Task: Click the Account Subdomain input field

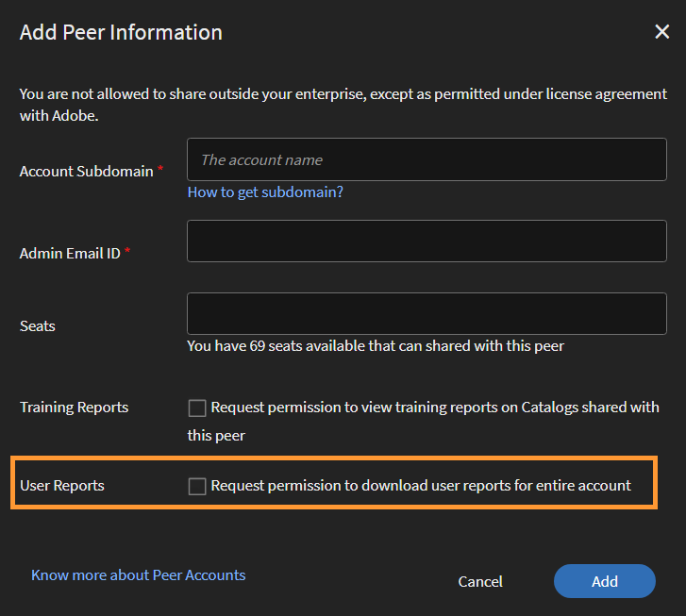Action: pos(427,160)
